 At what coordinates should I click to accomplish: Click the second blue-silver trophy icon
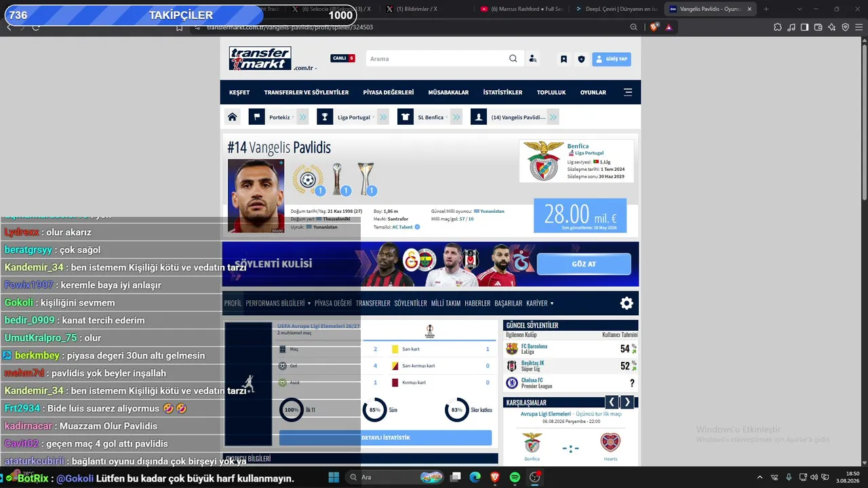pyautogui.click(x=366, y=180)
